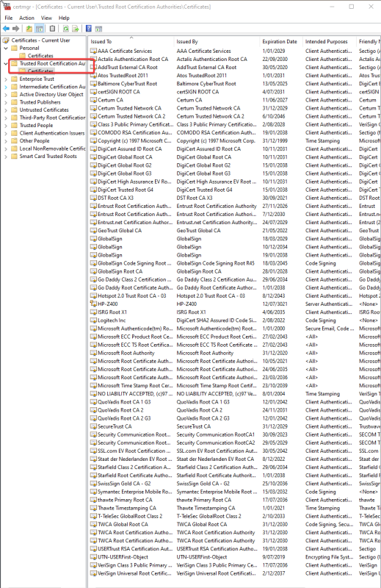Sort by the Expiration Date column header
Viewport: 381px width, 588px height.
click(x=281, y=41)
